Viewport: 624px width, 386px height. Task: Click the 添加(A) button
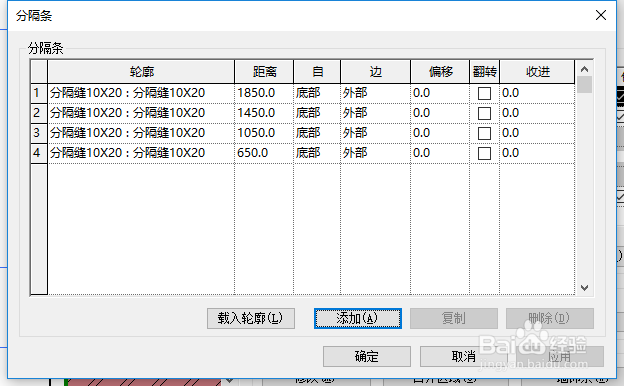[358, 318]
